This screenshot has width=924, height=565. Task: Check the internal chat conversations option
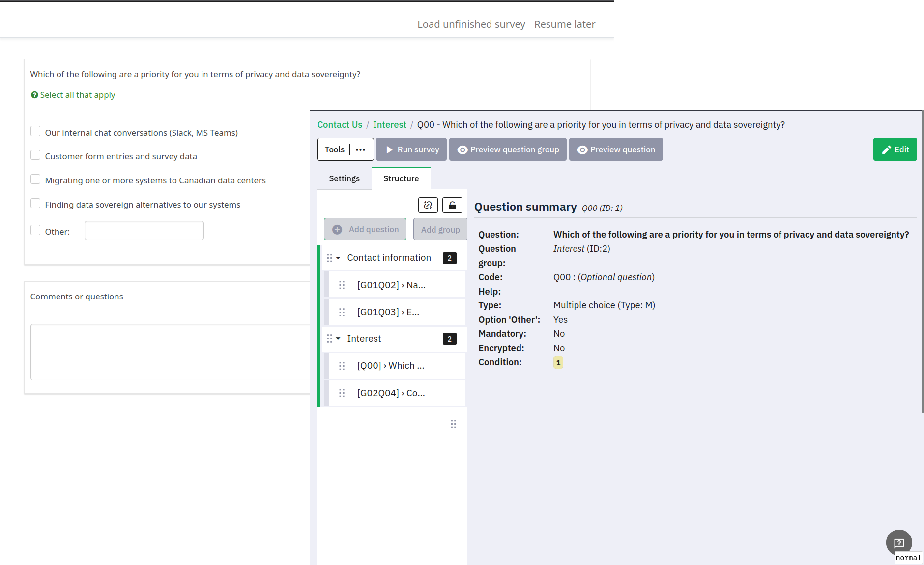pos(35,131)
